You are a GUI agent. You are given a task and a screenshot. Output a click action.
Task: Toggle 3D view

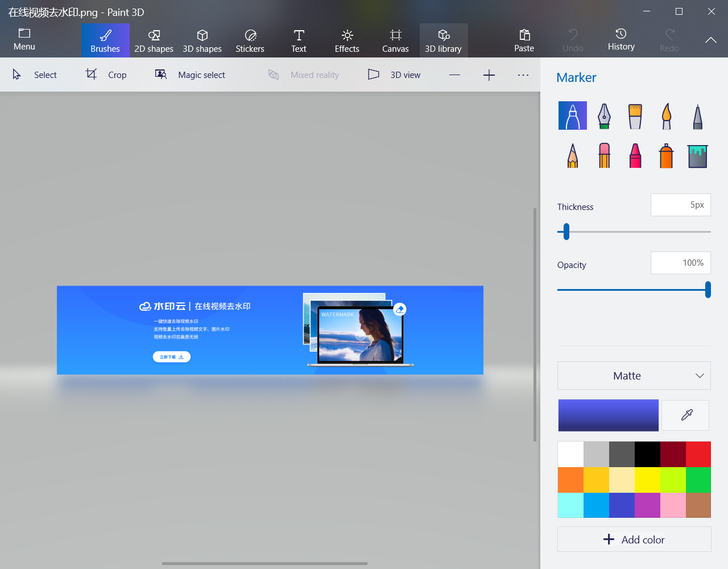(394, 75)
